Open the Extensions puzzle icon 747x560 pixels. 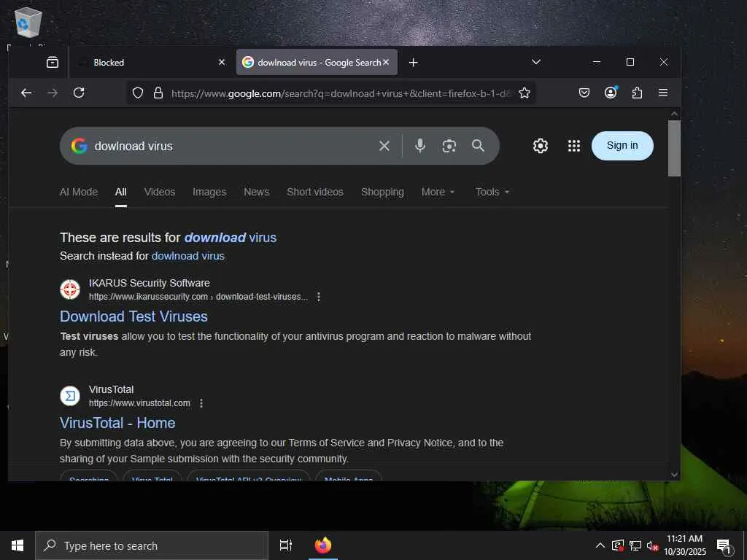637,93
